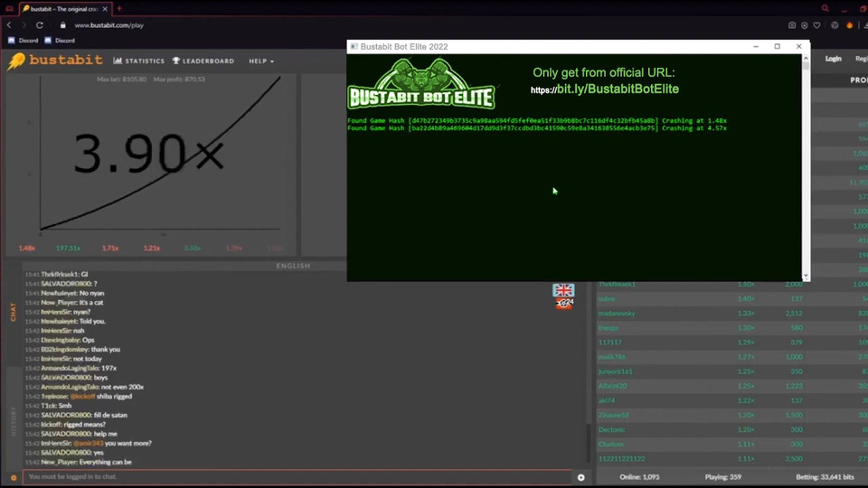Viewport: 868px width, 488px height.
Task: Click the chat message input field
Action: (x=297, y=477)
